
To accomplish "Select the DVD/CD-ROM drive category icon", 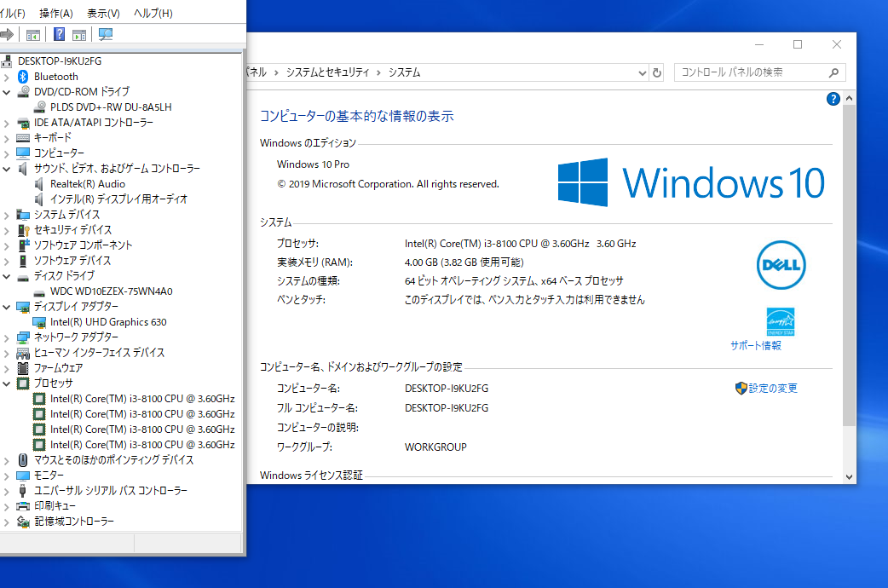I will [x=23, y=92].
